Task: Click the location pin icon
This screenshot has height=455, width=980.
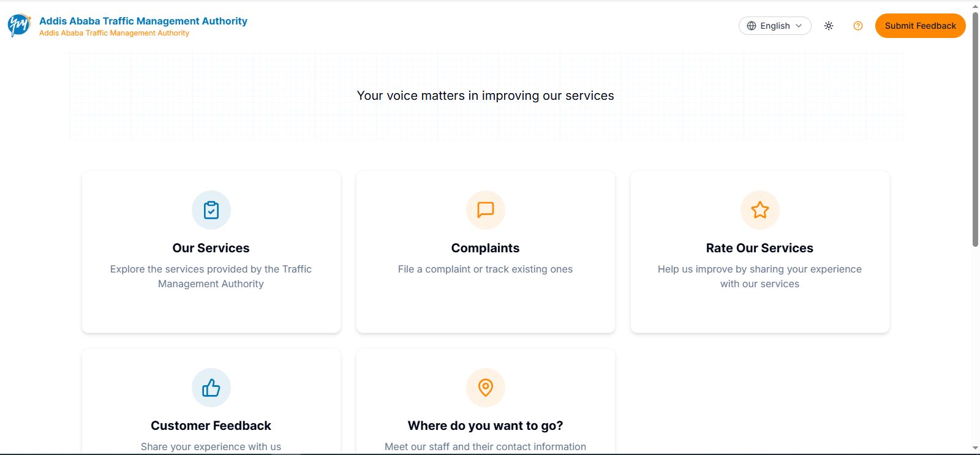Action: coord(486,388)
